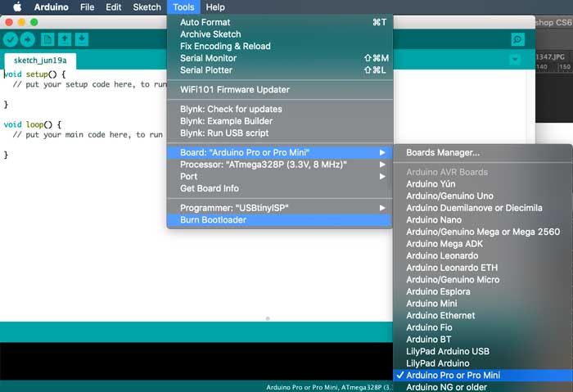Select Arduino Leonardo ETH board

point(483,268)
